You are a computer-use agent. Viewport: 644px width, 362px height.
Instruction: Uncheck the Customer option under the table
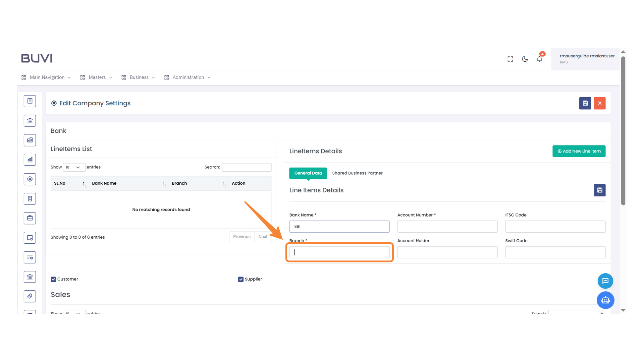click(x=53, y=279)
